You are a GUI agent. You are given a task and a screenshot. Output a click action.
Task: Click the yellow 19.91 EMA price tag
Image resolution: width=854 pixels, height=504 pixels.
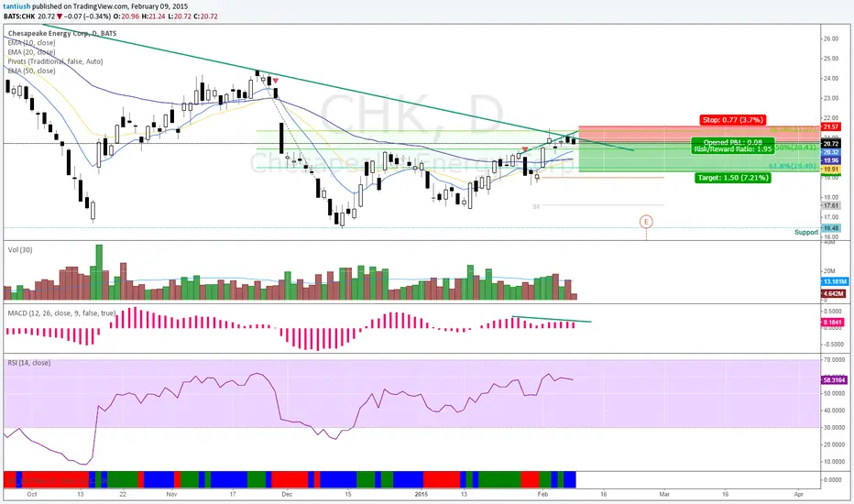tap(830, 170)
